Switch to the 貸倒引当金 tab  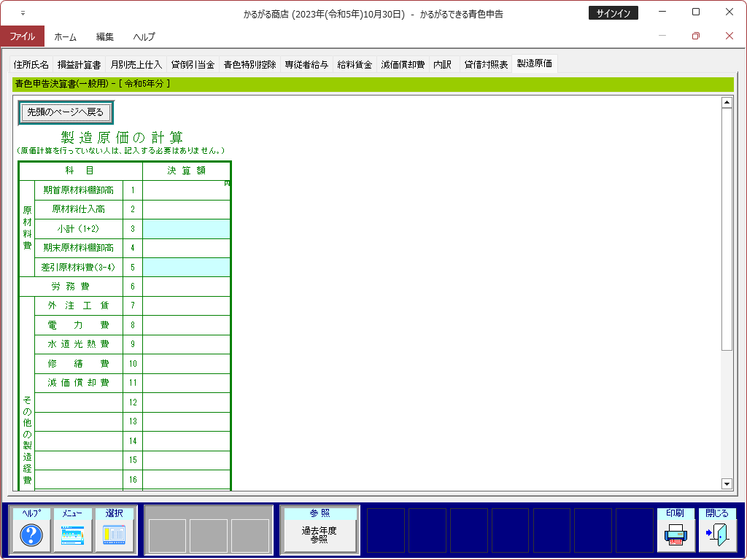tap(193, 64)
